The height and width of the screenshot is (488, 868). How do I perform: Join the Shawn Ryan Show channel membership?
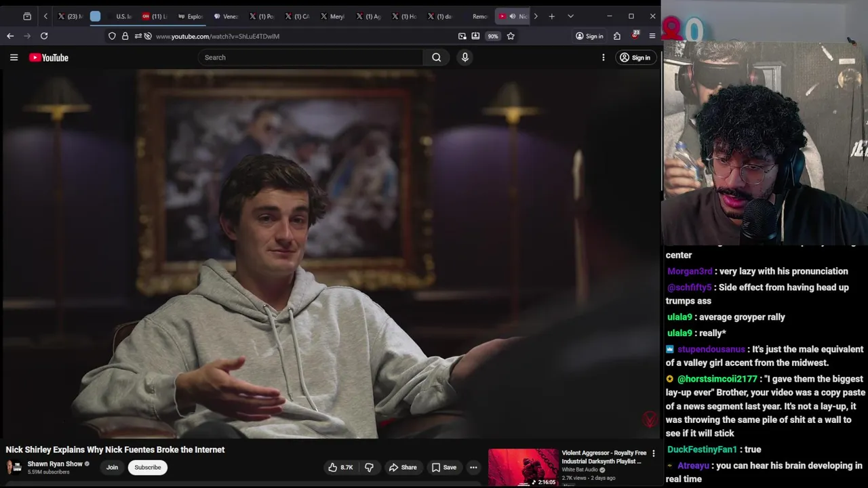112,467
